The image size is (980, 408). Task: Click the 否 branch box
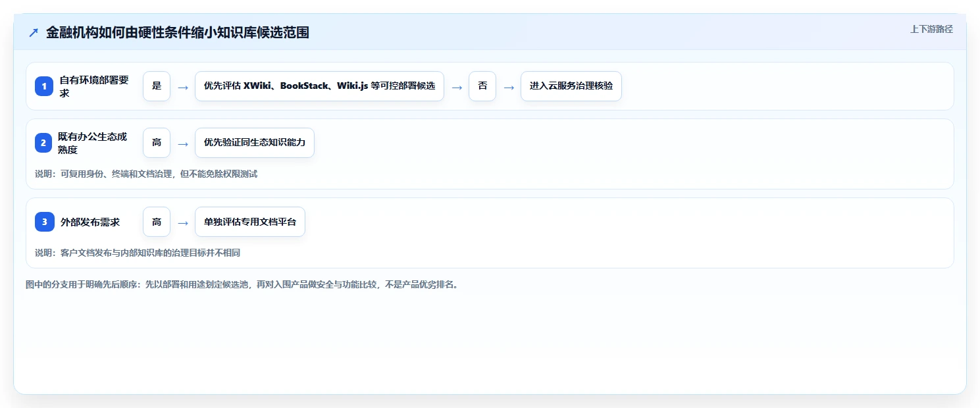(x=482, y=86)
